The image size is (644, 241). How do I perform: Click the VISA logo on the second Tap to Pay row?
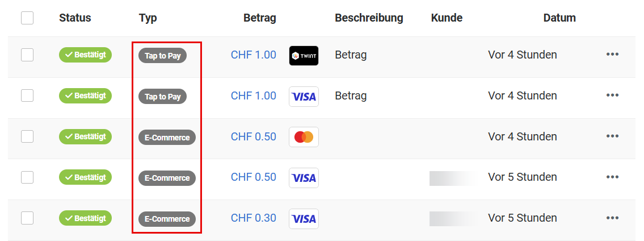point(304,97)
